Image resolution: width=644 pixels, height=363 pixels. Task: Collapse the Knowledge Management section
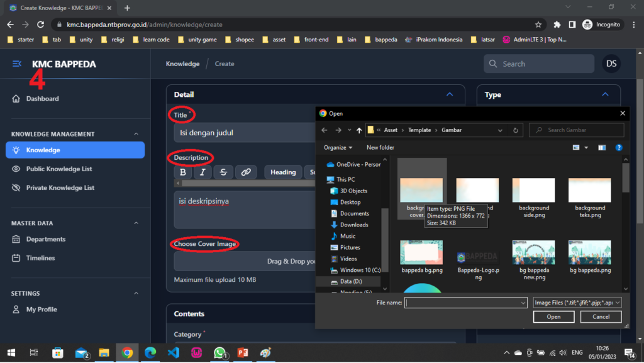[136, 134]
